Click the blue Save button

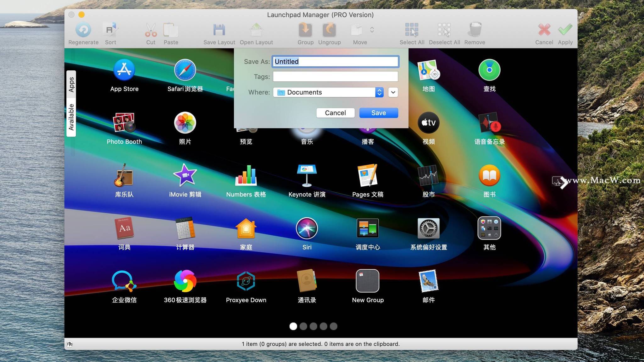pyautogui.click(x=379, y=113)
